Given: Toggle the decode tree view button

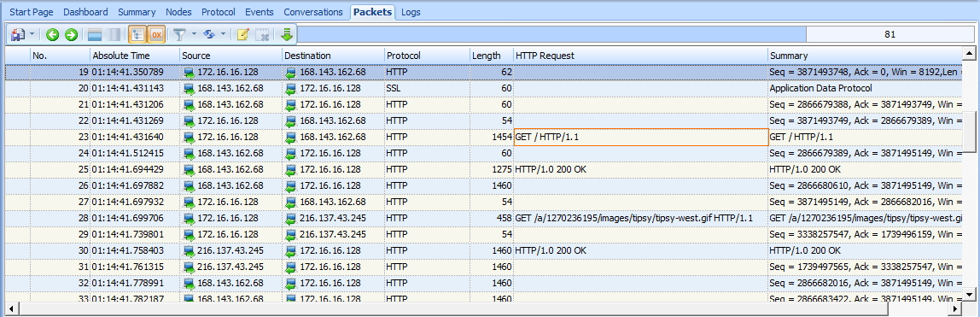Looking at the screenshot, I should (137, 35).
